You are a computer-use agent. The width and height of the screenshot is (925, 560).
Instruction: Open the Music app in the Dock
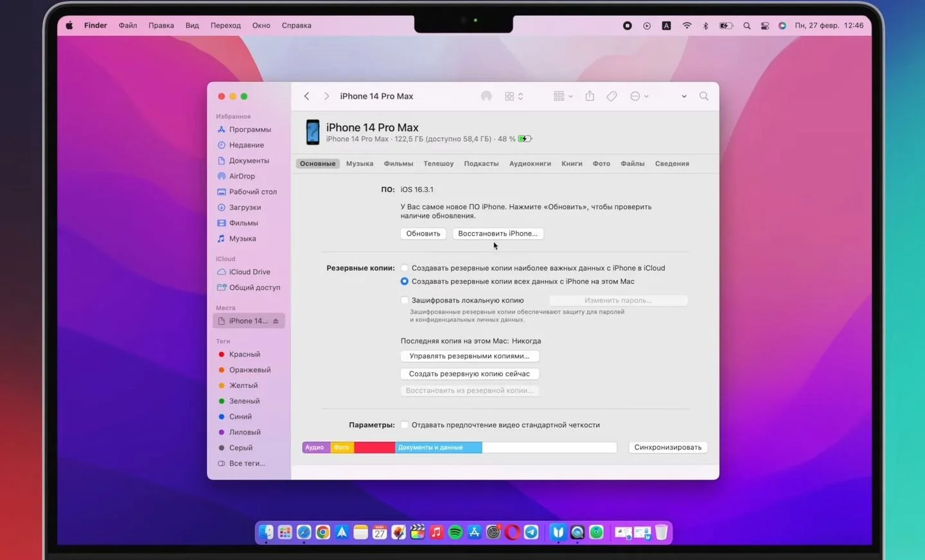point(437,532)
